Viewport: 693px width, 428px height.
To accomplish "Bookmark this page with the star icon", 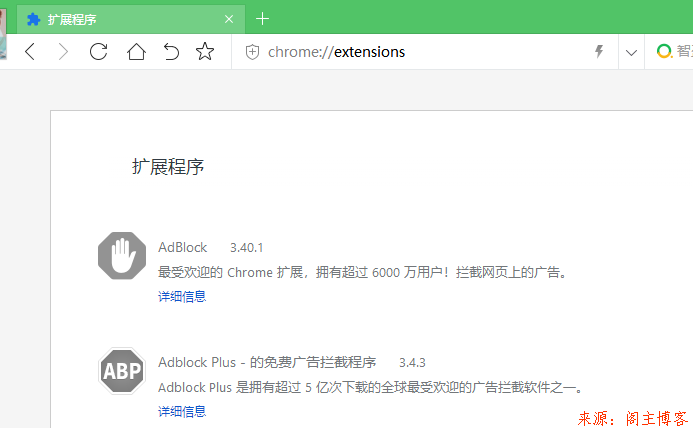I will pos(205,52).
